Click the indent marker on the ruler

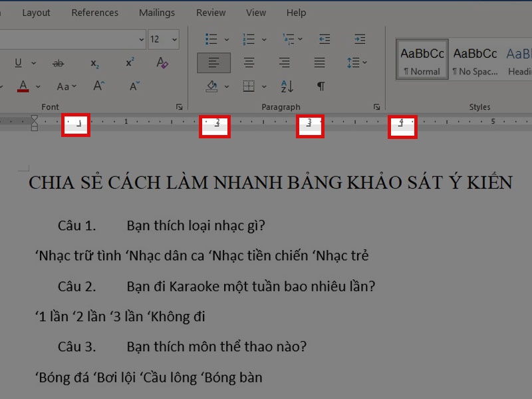(35, 123)
